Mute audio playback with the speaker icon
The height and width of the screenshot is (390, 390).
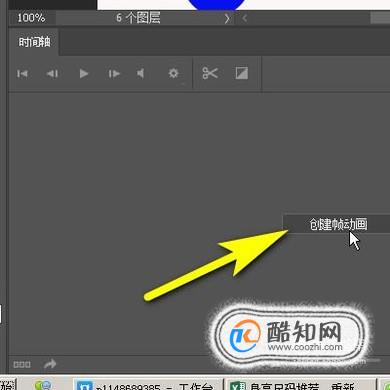coord(141,73)
